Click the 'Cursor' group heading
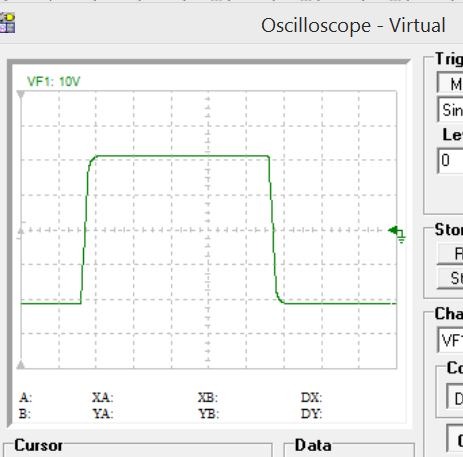The height and width of the screenshot is (457, 463). (38, 445)
